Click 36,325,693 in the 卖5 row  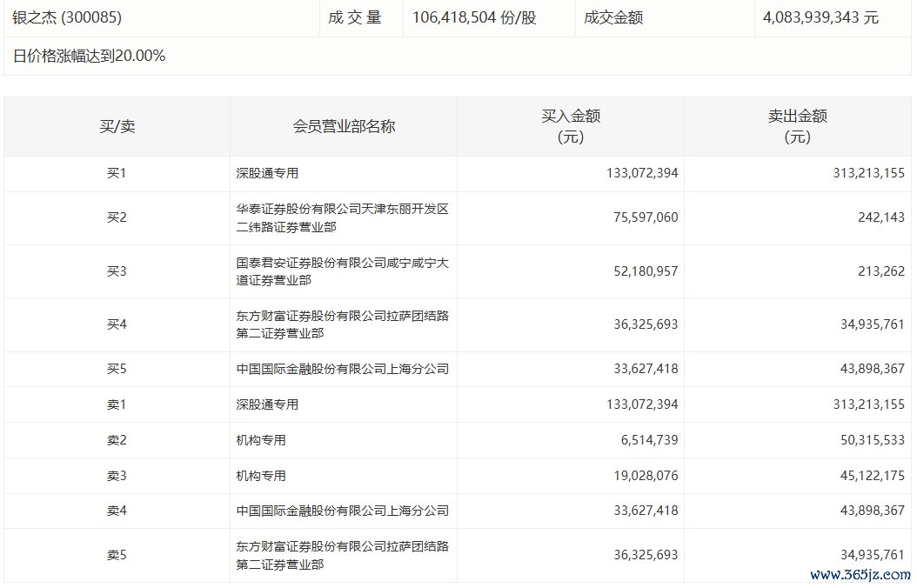[x=646, y=556]
